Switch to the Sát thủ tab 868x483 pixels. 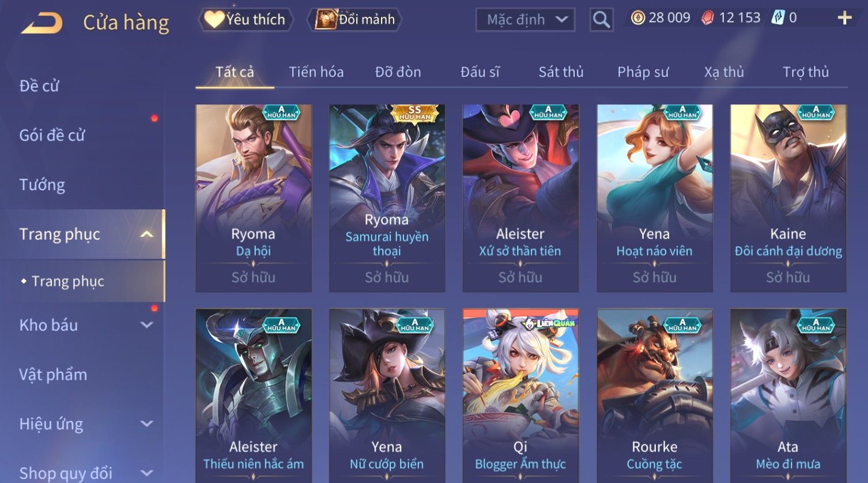(561, 72)
